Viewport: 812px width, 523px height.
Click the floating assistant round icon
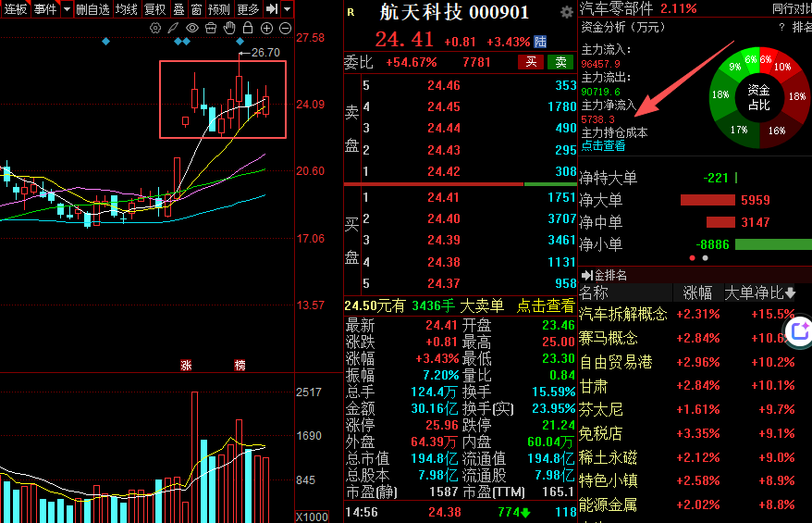pos(800,330)
